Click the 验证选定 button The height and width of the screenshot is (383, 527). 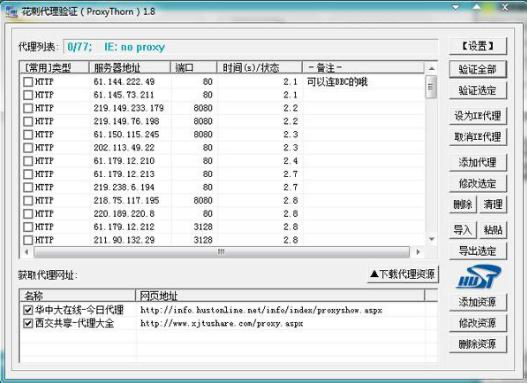click(x=478, y=91)
